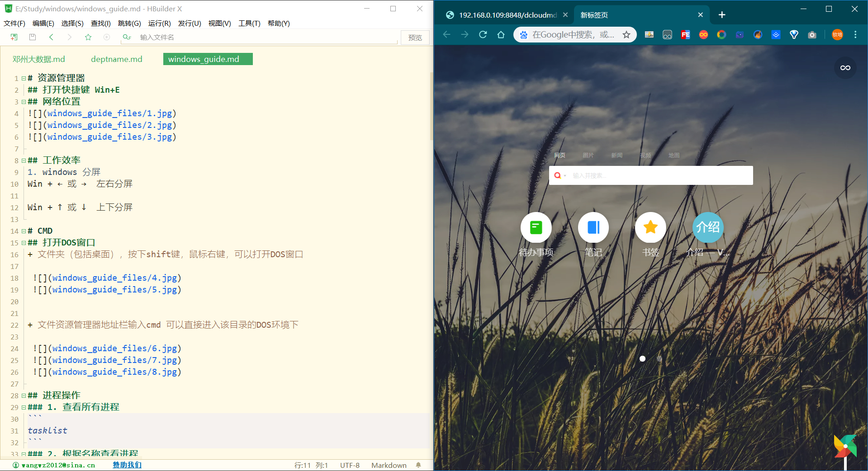Click the 预览 preview button

point(414,38)
